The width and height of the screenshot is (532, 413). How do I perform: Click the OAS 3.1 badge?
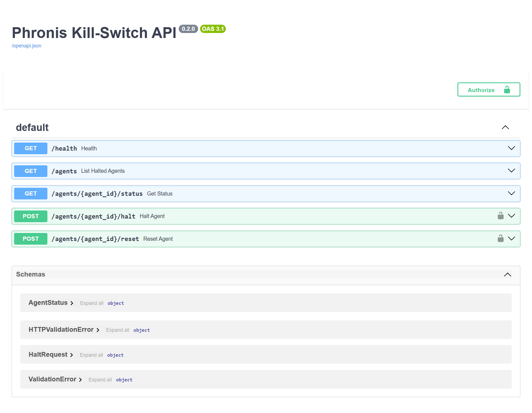pyautogui.click(x=213, y=29)
